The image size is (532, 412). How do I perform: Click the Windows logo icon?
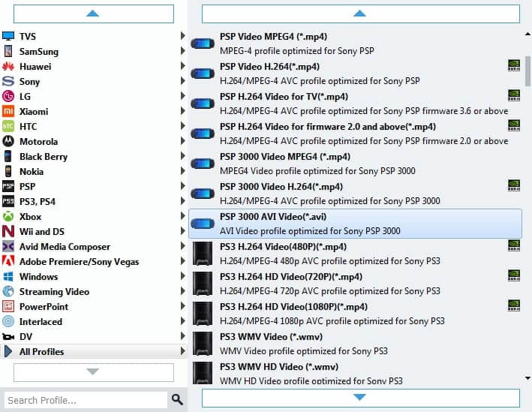coord(8,277)
